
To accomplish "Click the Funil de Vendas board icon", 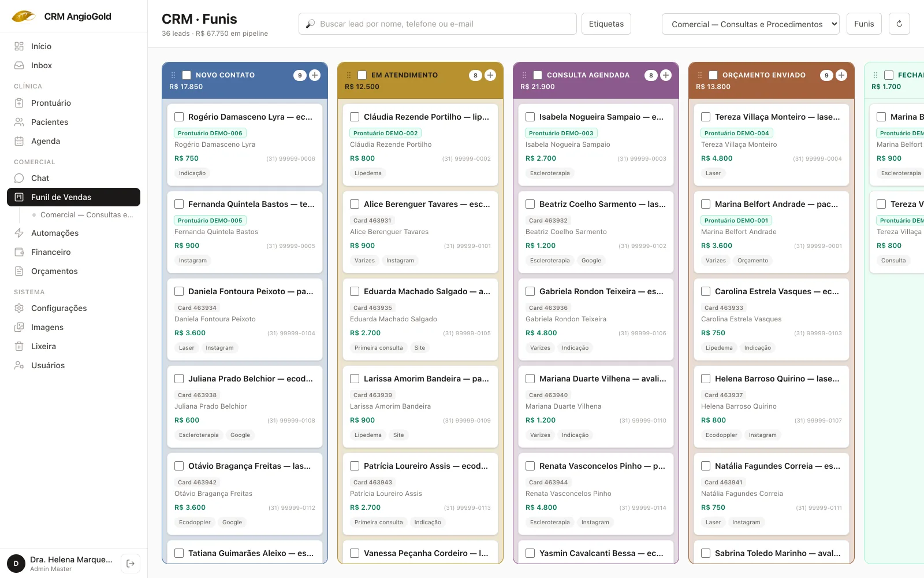I will pos(19,197).
